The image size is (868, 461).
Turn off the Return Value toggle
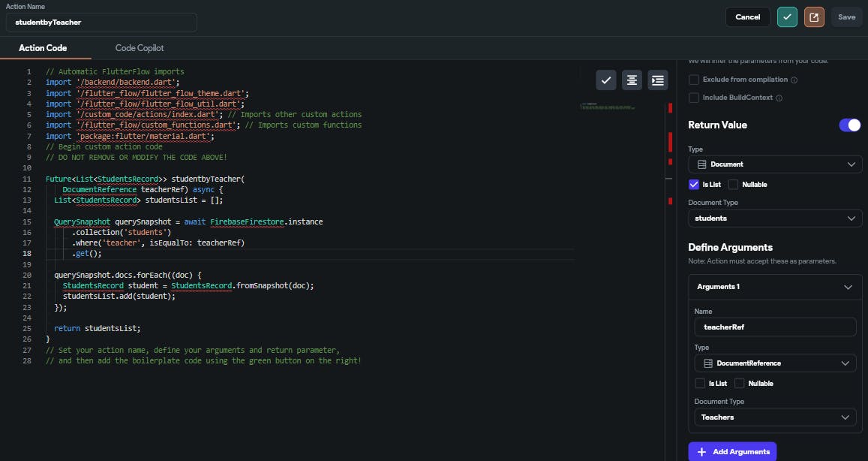(849, 125)
